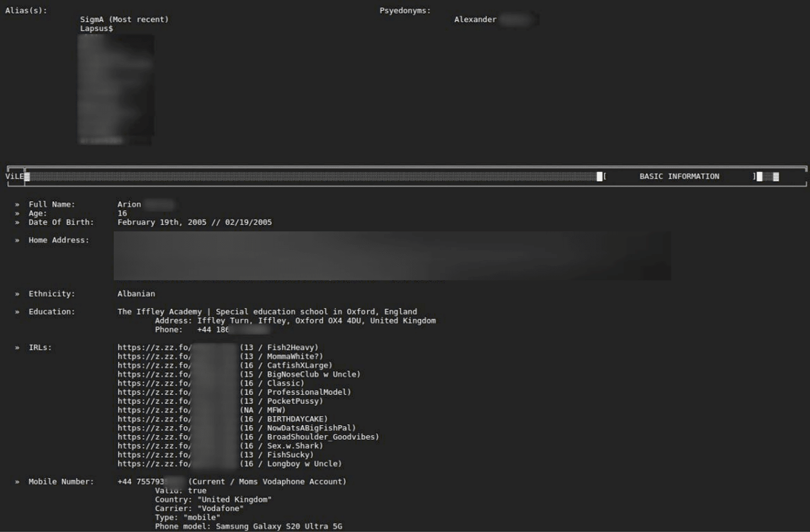Screen dimensions: 810x532
Task: Click the "Alias(s):" label
Action: 26,10
